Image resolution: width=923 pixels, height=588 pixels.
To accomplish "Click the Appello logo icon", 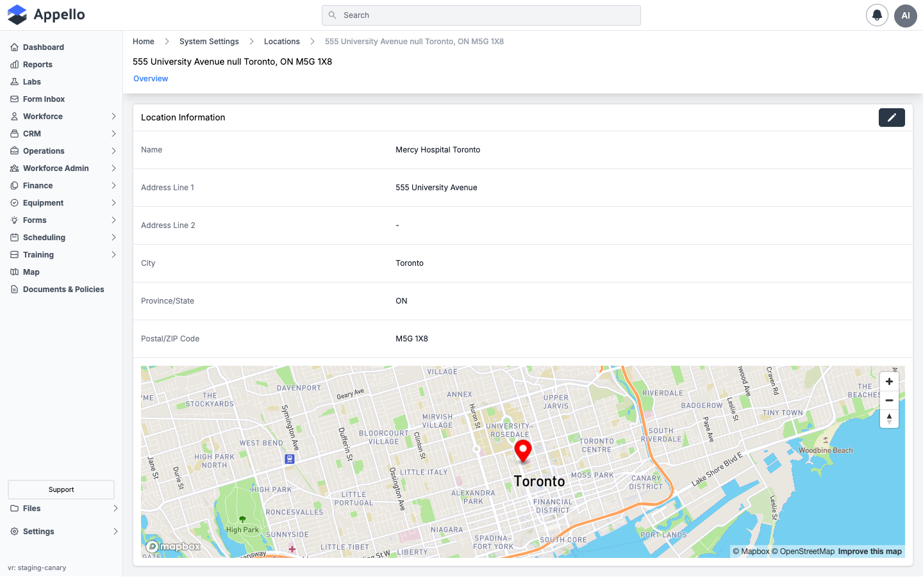I will 17,15.
